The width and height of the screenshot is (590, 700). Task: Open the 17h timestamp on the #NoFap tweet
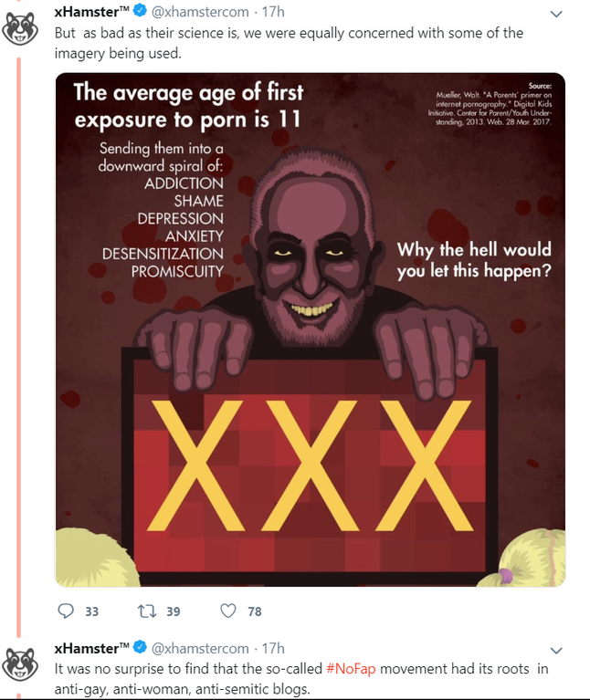(273, 649)
